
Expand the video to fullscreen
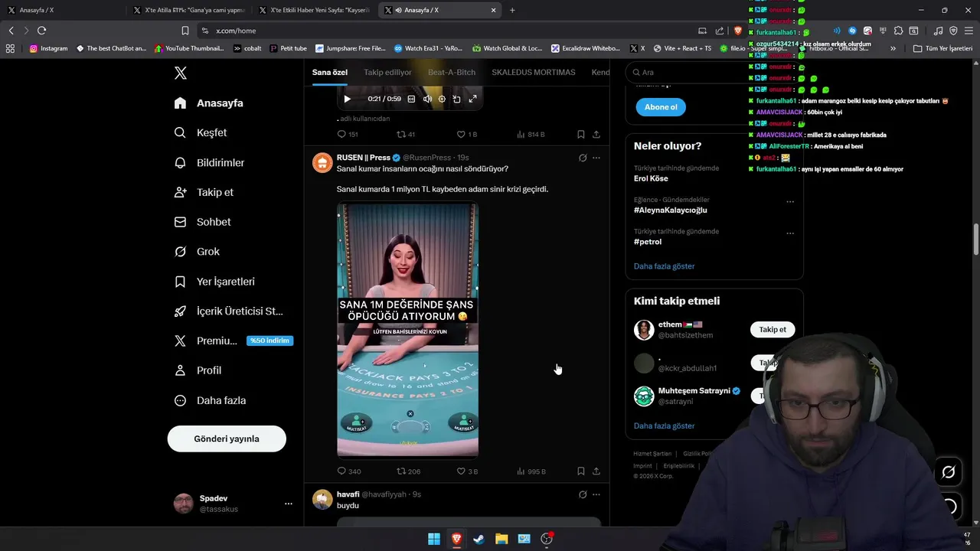(x=472, y=99)
